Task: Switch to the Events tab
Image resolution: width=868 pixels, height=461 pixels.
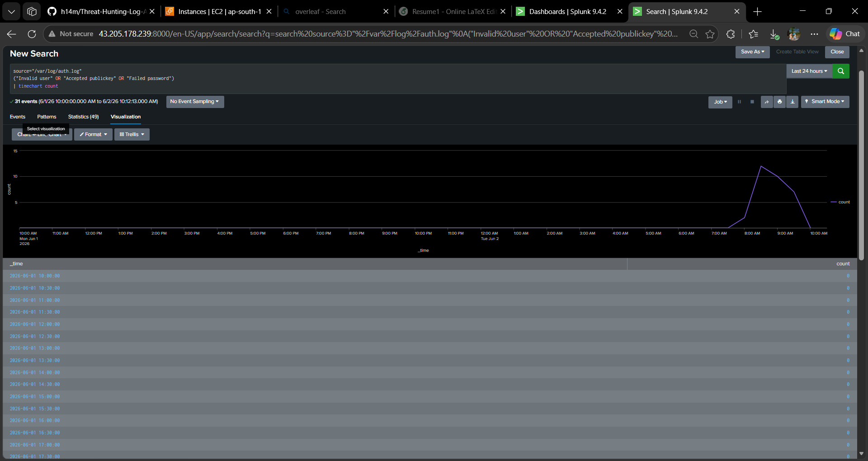Action: coord(18,117)
